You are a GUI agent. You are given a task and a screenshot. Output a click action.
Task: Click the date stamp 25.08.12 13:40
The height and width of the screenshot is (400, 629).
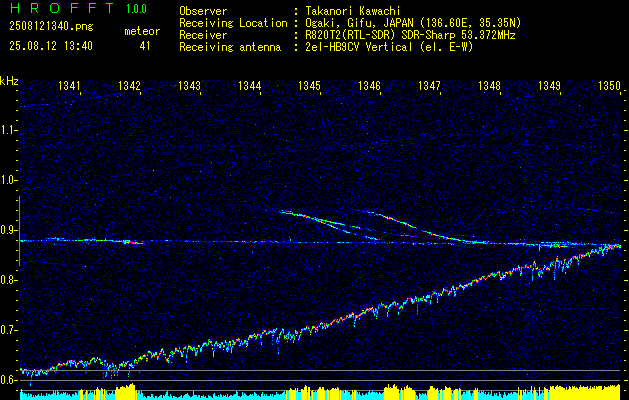tap(51, 46)
